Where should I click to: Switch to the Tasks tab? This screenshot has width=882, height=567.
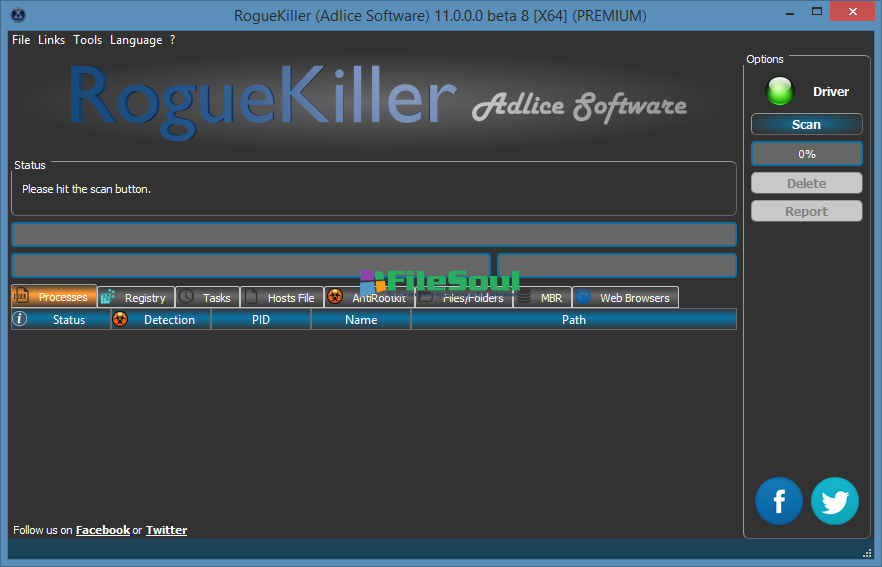pyautogui.click(x=208, y=298)
